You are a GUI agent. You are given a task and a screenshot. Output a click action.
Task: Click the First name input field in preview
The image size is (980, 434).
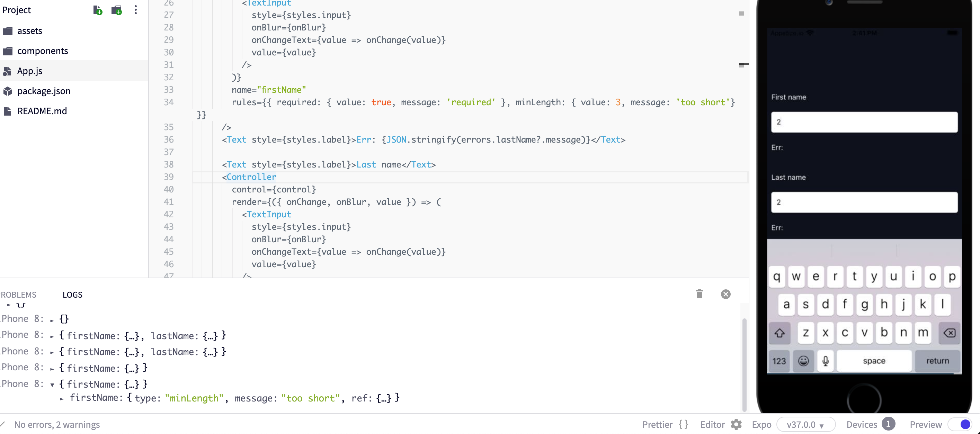864,122
